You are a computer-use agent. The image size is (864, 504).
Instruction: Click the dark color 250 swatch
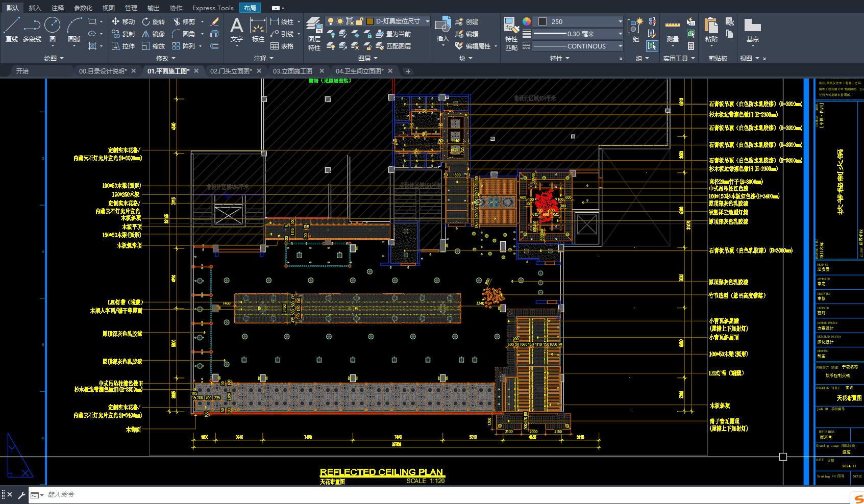542,21
